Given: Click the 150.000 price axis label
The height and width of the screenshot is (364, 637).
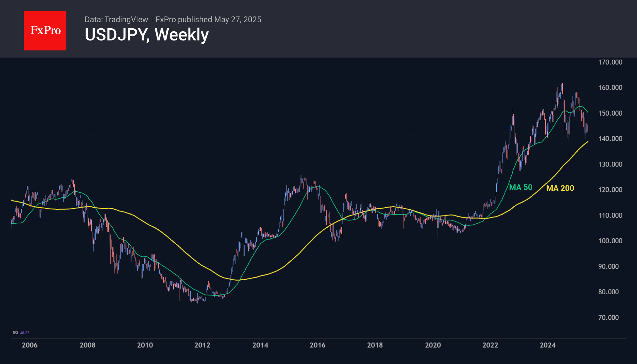Looking at the screenshot, I should pos(610,113).
